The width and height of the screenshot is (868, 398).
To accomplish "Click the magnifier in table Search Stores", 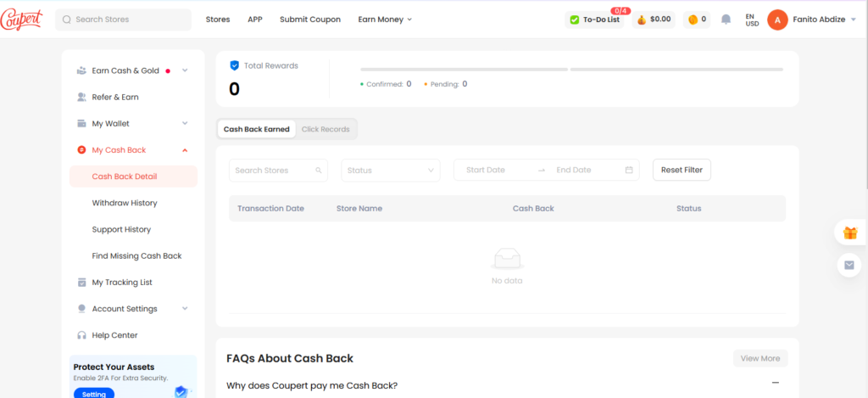I will pyautogui.click(x=319, y=171).
